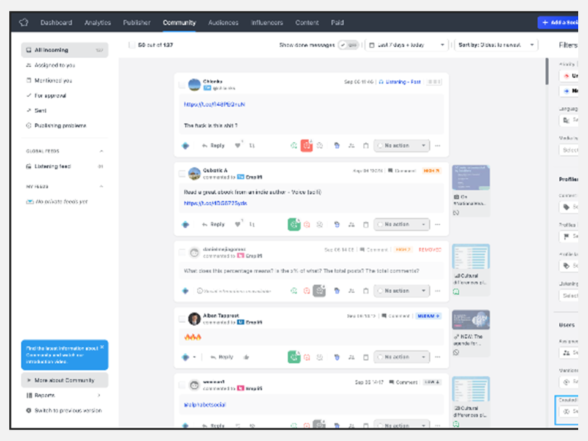Open the Sort by dropdown
588x441 pixels.
496,45
